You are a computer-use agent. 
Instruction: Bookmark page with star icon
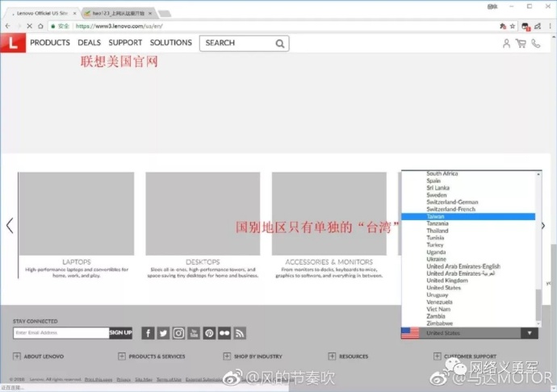coord(513,26)
